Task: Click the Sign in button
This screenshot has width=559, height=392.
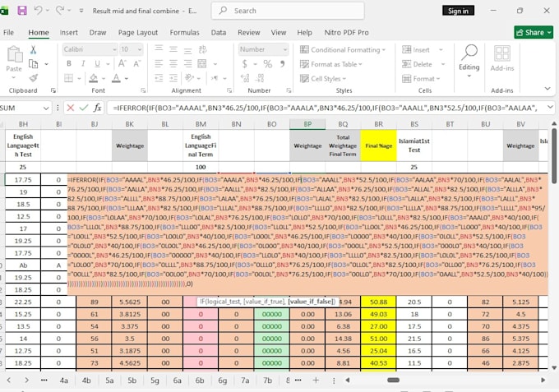Action: tap(458, 11)
